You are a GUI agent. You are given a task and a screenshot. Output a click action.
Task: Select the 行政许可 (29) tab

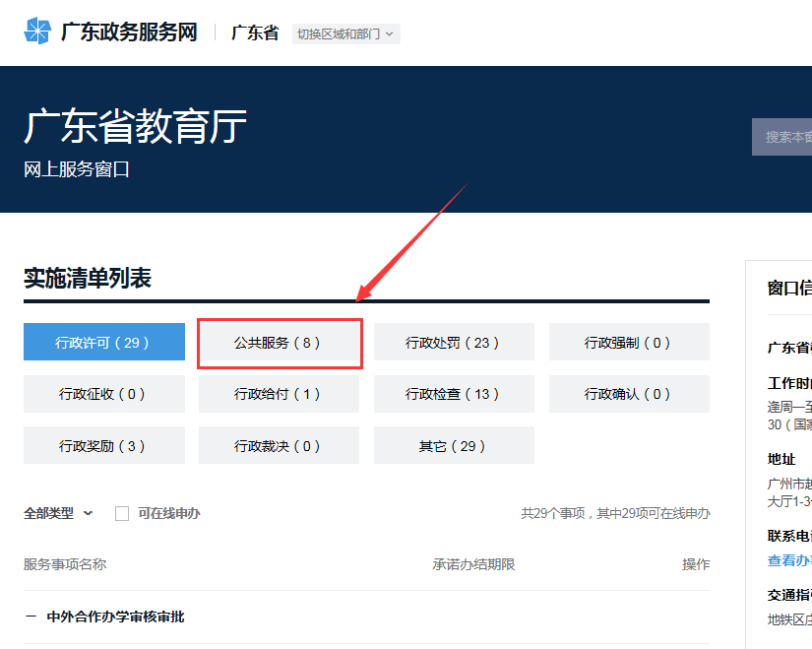point(104,342)
